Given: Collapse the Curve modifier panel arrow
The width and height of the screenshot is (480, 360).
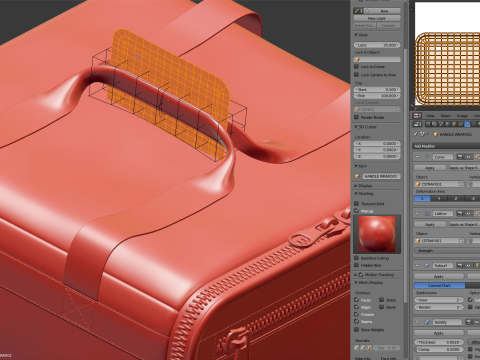Looking at the screenshot, I should [x=417, y=156].
